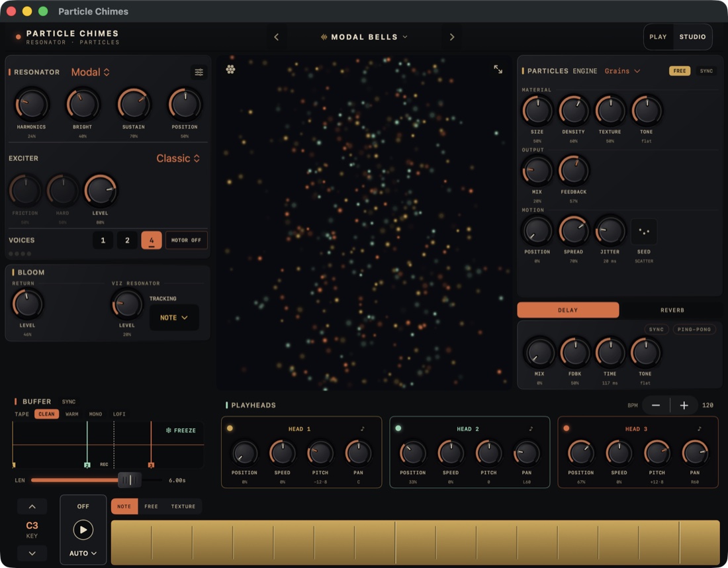Image resolution: width=728 pixels, height=568 pixels.
Task: Click the LEN buffer length slider handle
Action: pyautogui.click(x=130, y=480)
